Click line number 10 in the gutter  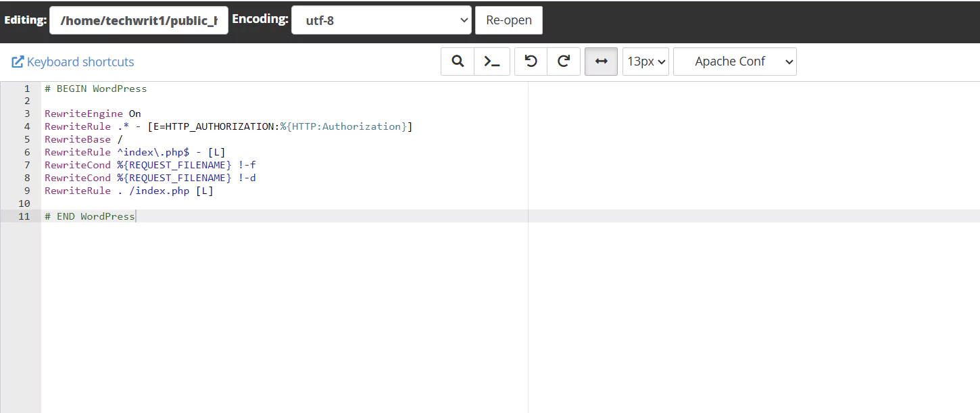click(25, 203)
